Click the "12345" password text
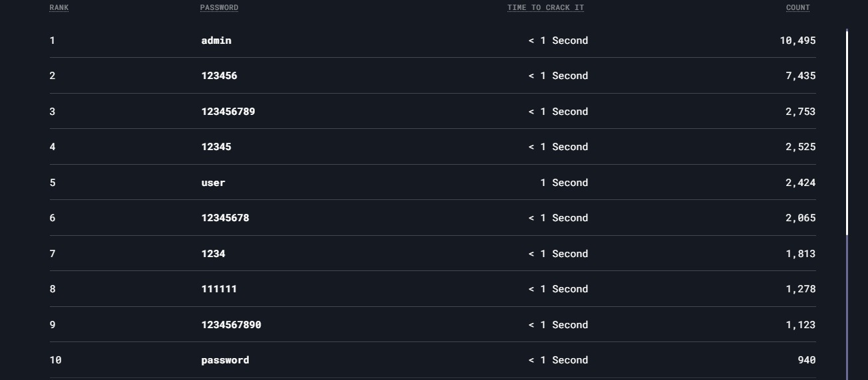868x380 pixels. pos(216,147)
